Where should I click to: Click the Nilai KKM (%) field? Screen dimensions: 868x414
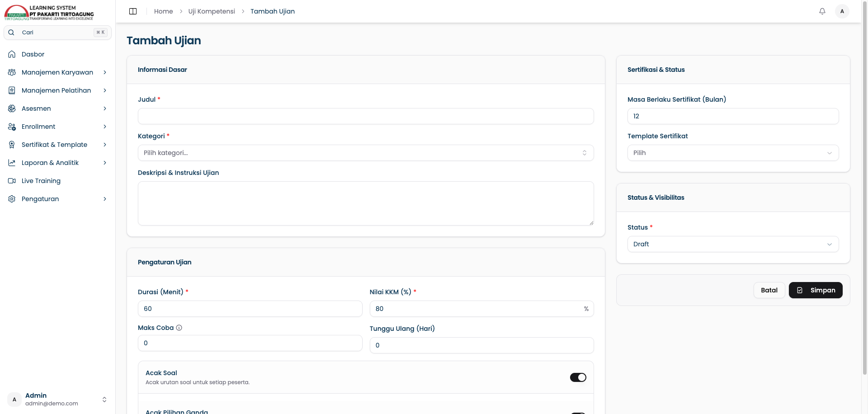481,309
